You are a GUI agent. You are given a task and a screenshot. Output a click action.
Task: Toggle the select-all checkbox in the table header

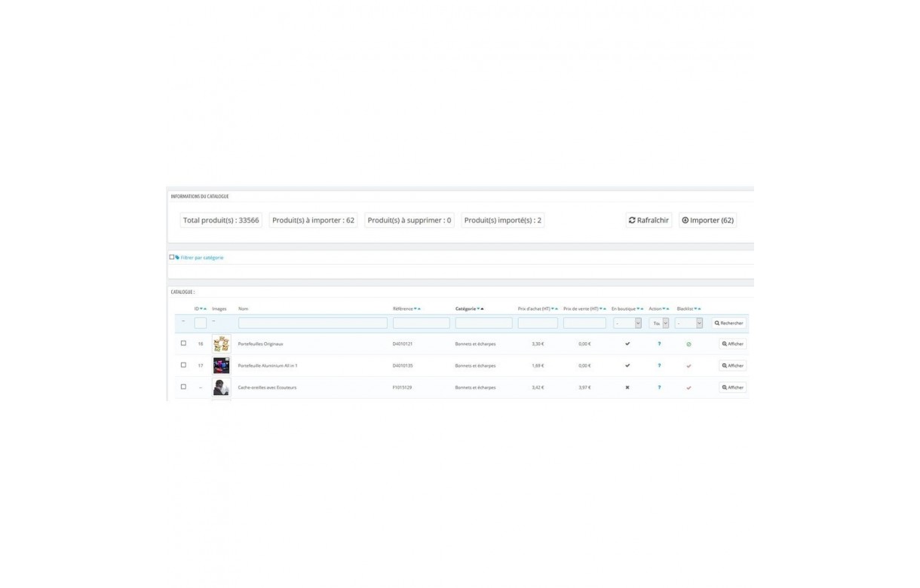click(x=183, y=323)
